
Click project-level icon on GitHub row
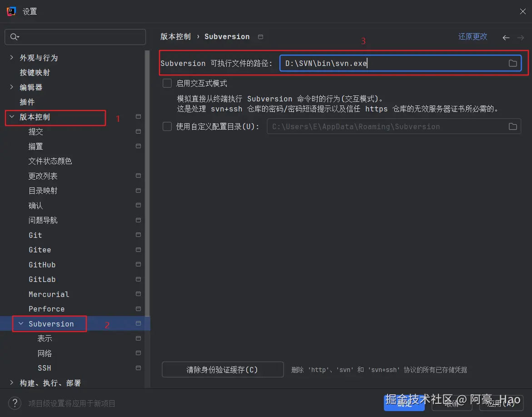[138, 264]
